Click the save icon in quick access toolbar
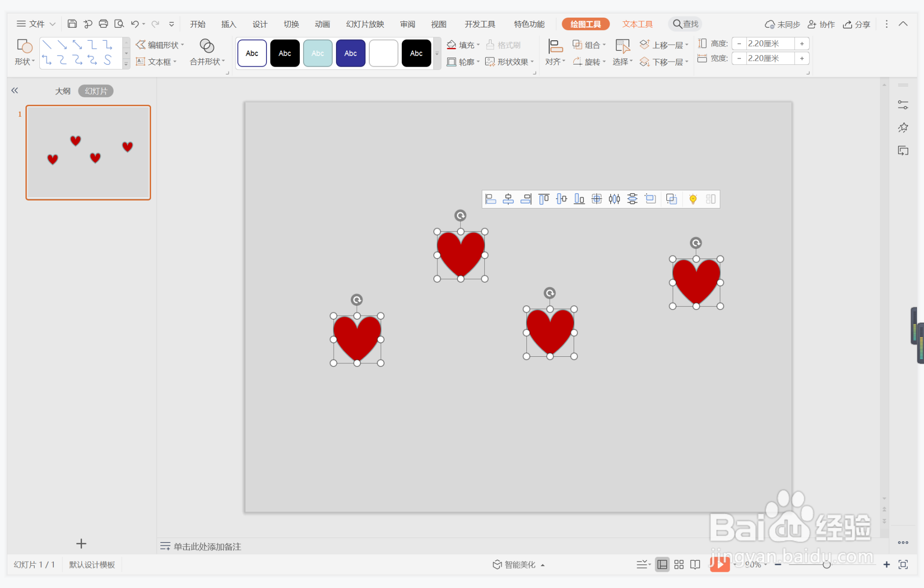 pos(72,24)
